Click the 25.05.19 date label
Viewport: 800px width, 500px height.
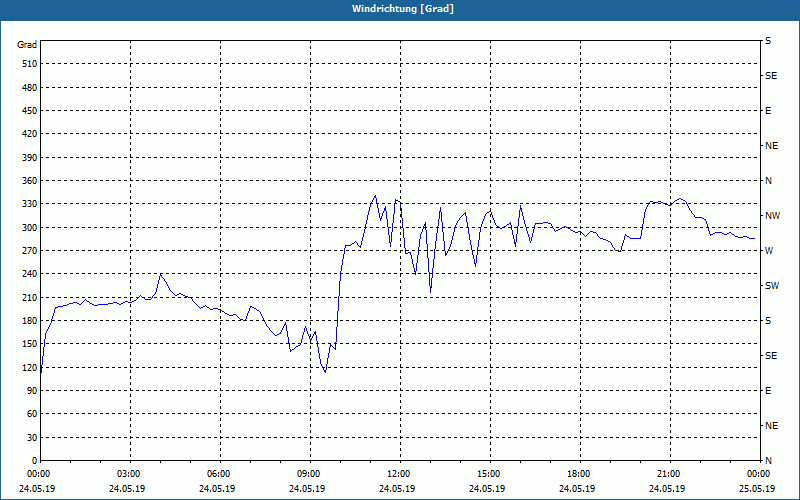[757, 489]
